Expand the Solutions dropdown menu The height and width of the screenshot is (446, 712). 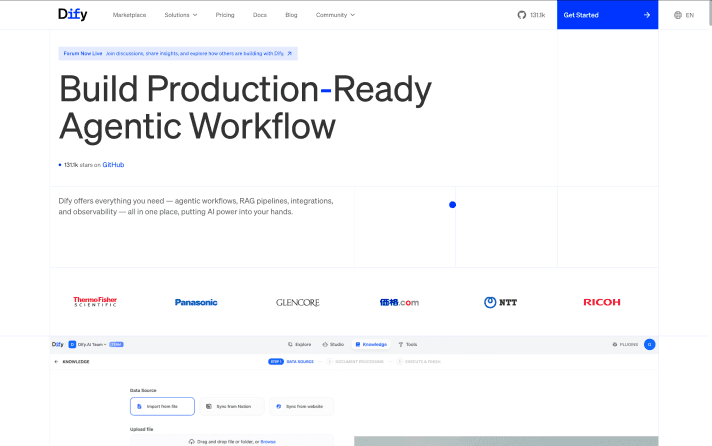[x=181, y=15]
